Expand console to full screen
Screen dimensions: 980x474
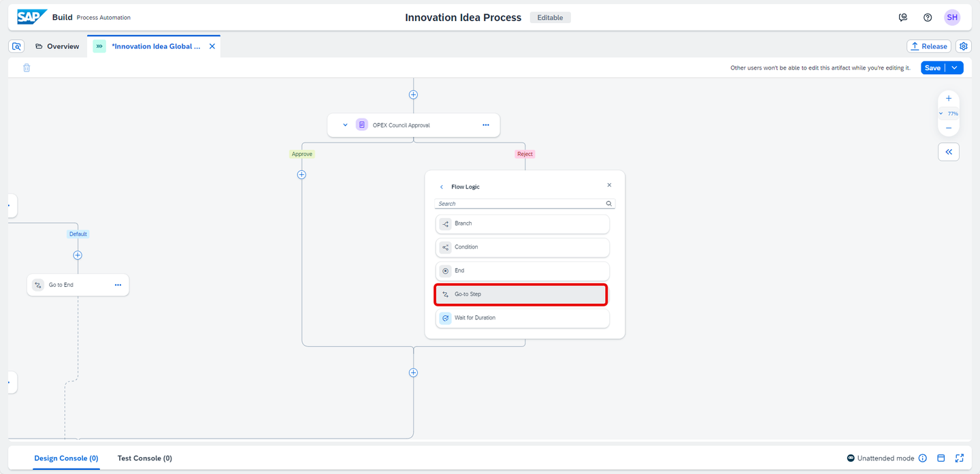point(960,458)
